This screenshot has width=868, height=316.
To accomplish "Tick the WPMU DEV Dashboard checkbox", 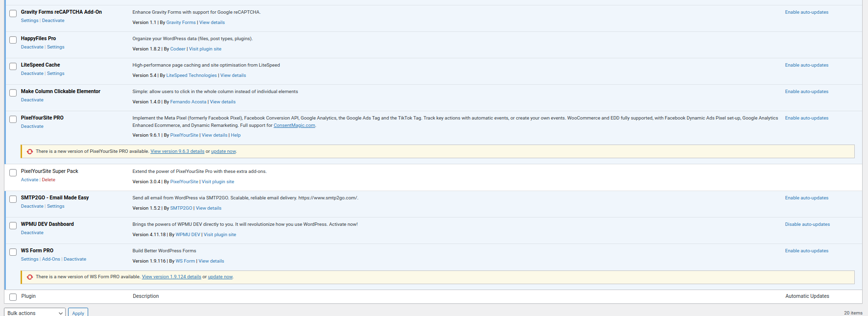I will [13, 226].
